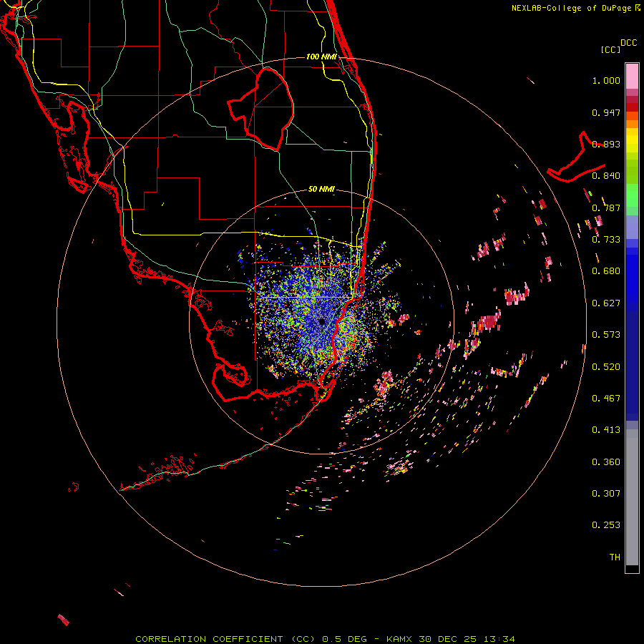This screenshot has height=644, width=644.
Task: Click the 100 NMI range ring label
Action: 321,57
